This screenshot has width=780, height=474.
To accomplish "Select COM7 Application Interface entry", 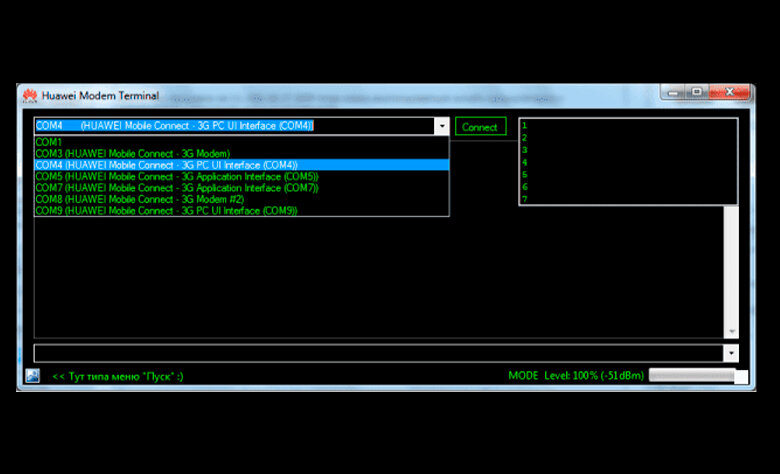I will point(242,188).
